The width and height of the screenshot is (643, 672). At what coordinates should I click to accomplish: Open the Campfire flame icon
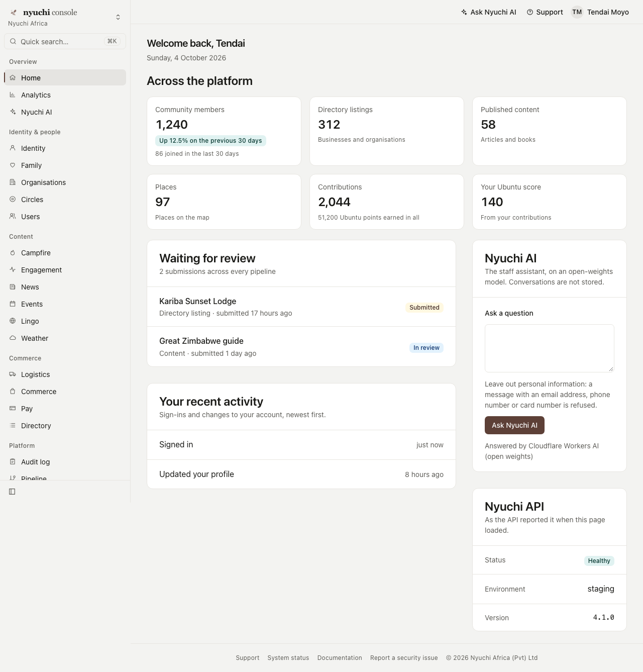(x=13, y=253)
